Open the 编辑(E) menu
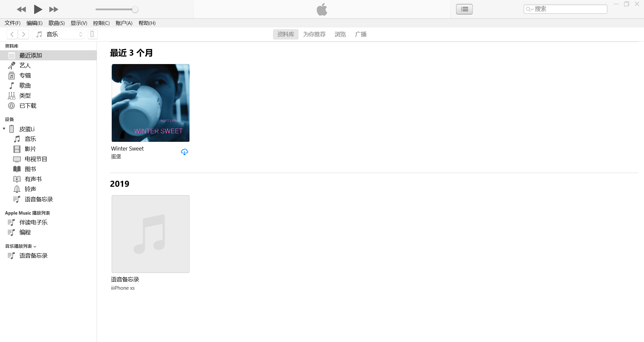The image size is (644, 342). click(x=35, y=23)
